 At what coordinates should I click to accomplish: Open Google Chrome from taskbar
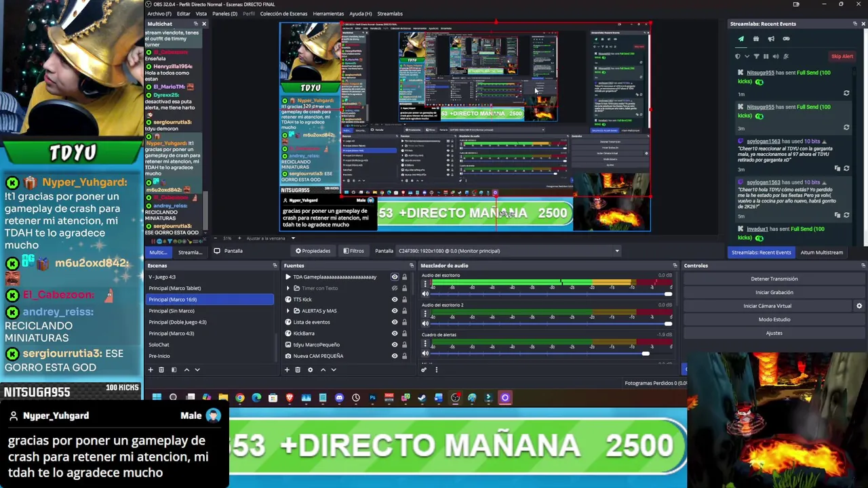(x=239, y=398)
